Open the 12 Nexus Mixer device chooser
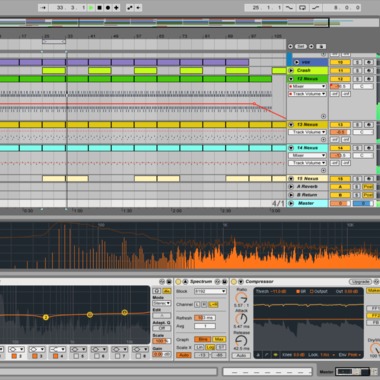Screen dimensions: 380x380 [307, 87]
